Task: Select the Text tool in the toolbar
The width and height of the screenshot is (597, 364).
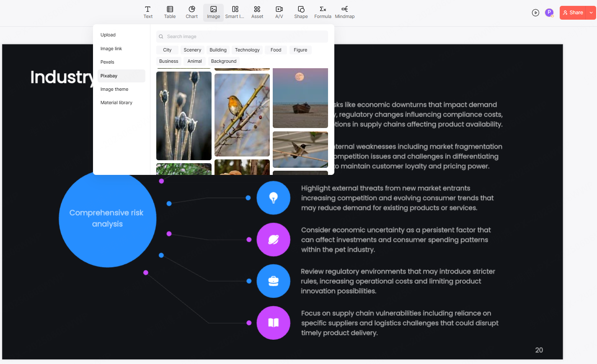Action: tap(148, 12)
